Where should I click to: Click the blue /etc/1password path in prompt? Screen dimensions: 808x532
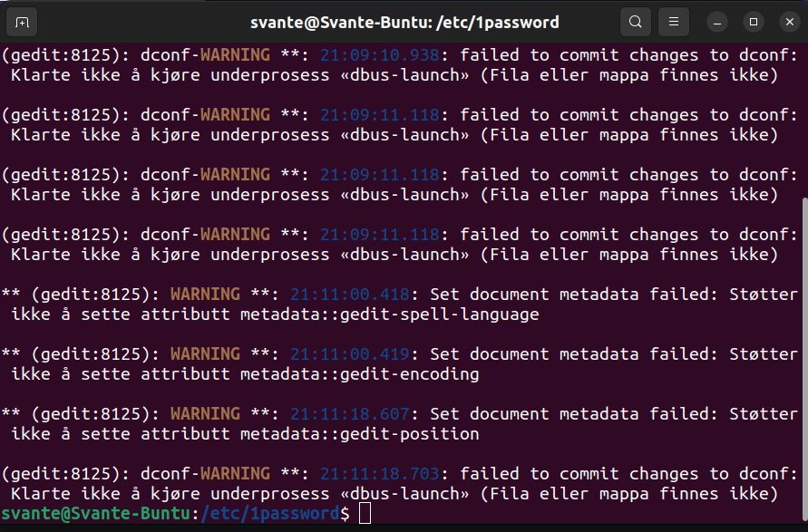pyautogui.click(x=270, y=514)
